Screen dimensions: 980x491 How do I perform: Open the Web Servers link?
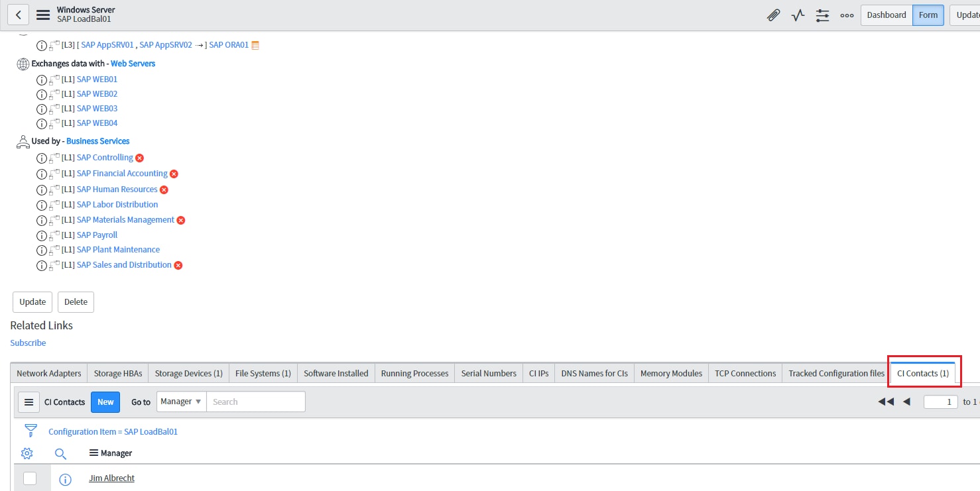click(x=133, y=64)
